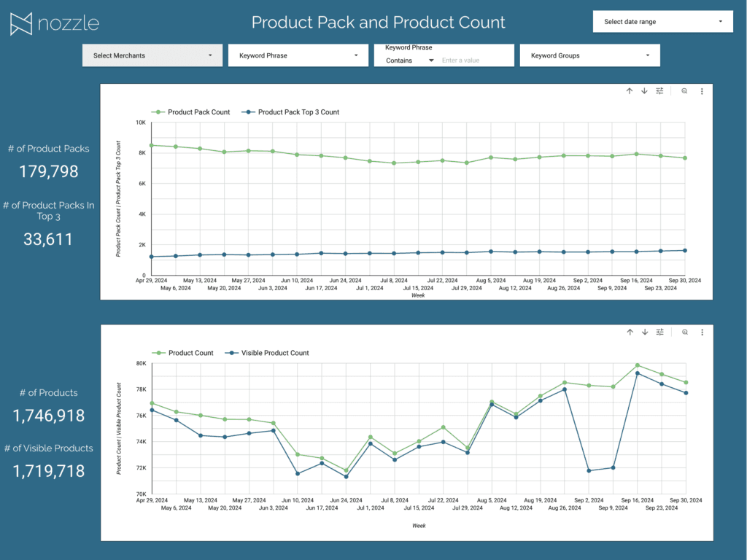Open the Keyword Groups dropdown
The width and height of the screenshot is (747, 560).
pos(589,55)
